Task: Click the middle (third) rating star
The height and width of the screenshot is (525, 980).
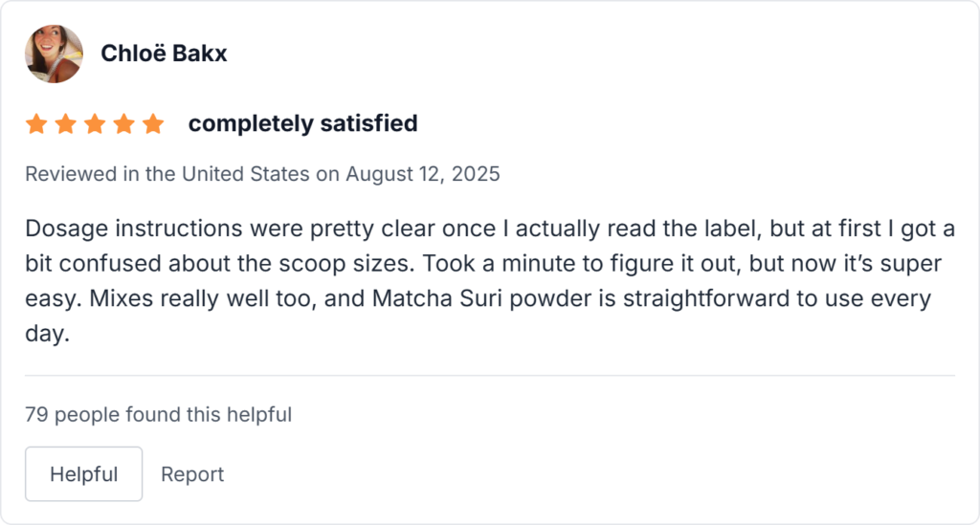Action: (95, 124)
